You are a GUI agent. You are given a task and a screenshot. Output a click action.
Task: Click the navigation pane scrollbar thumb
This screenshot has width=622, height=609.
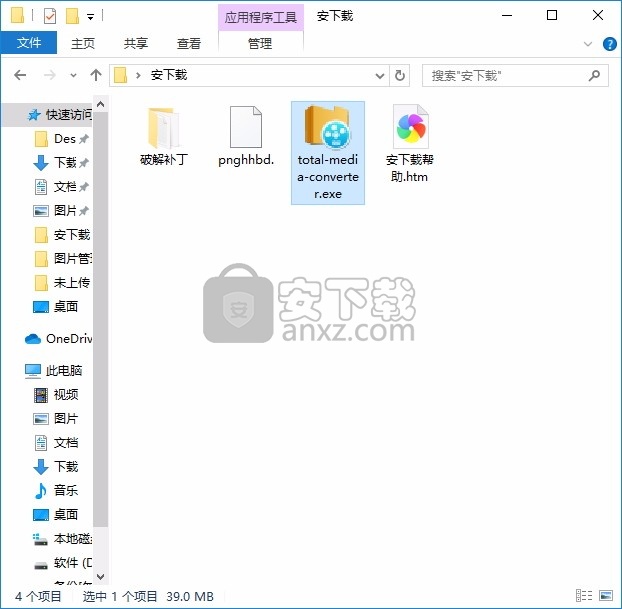pyautogui.click(x=100, y=319)
